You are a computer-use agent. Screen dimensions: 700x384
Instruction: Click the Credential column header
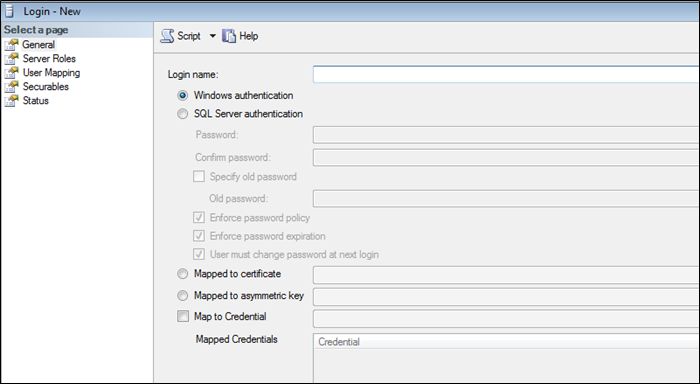tap(507, 342)
